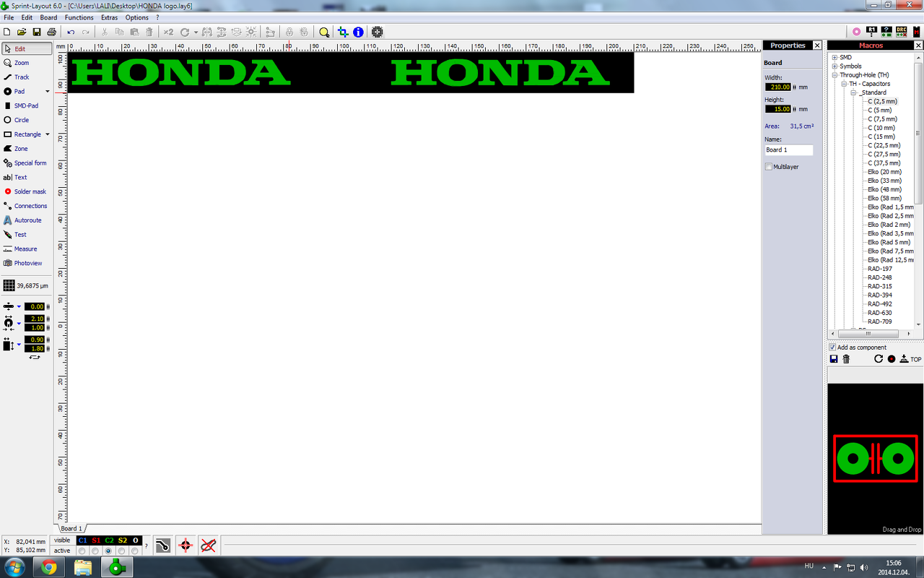Click the rubberband track mode icon
924x578 pixels.
click(x=163, y=545)
